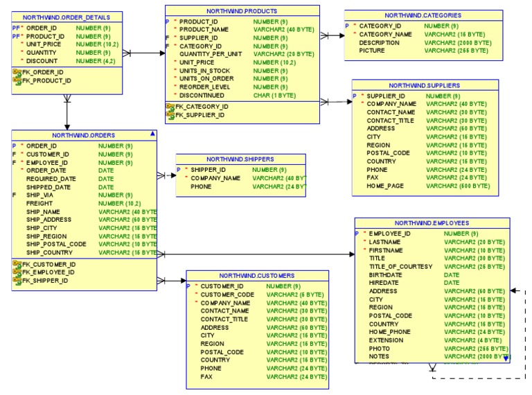Click the key icon beside FK_PRODUCT_ID
This screenshot has height=395, width=532.
coord(17,81)
